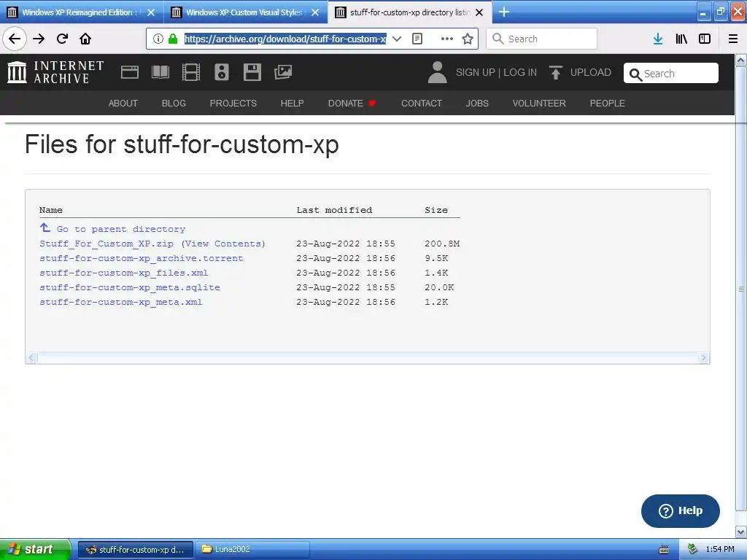The width and height of the screenshot is (747, 560).
Task: Click the stuff-for-custom-xp taskbar button
Action: (x=136, y=549)
